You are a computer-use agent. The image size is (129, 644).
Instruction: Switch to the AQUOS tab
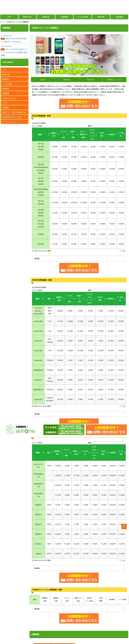43,80
